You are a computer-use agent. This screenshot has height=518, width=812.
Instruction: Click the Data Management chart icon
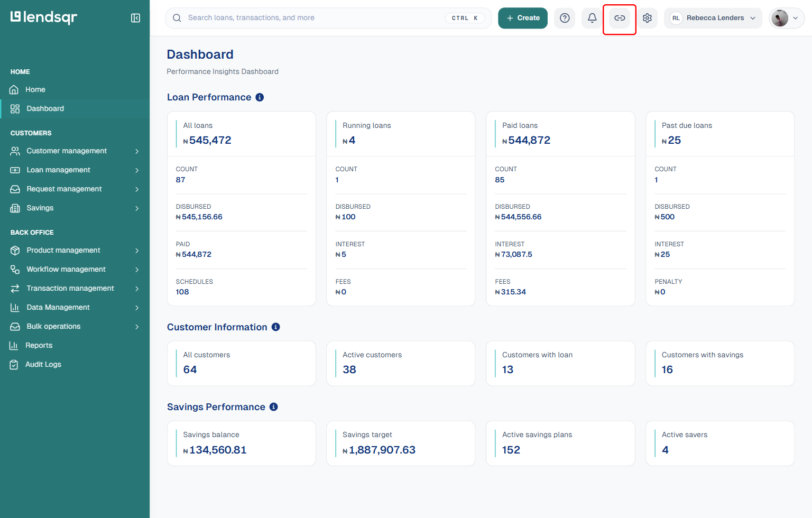click(x=15, y=308)
